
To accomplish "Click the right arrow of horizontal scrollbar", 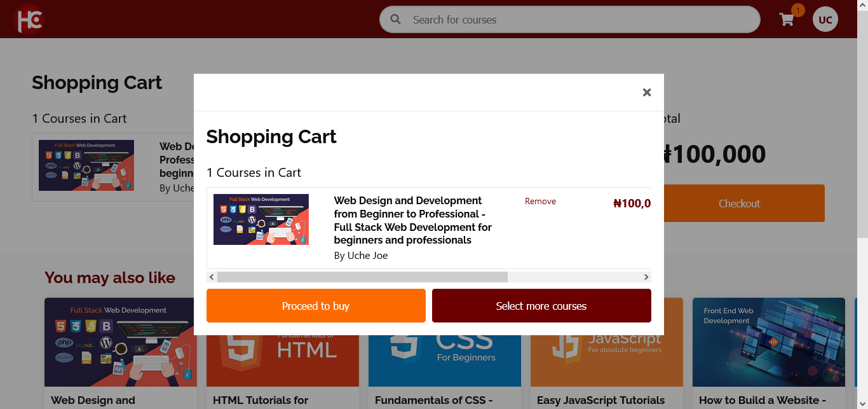I will pyautogui.click(x=646, y=277).
